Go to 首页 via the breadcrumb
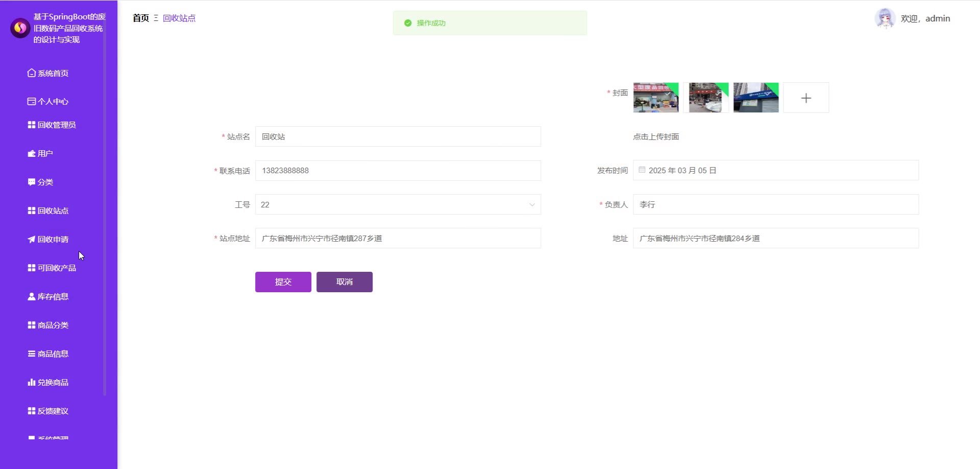 (141, 18)
